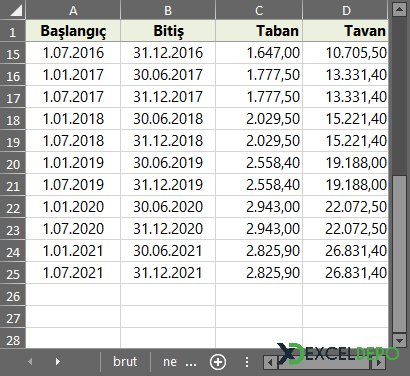
Task: Select cell with date 1.01.2021
Action: pos(73,251)
